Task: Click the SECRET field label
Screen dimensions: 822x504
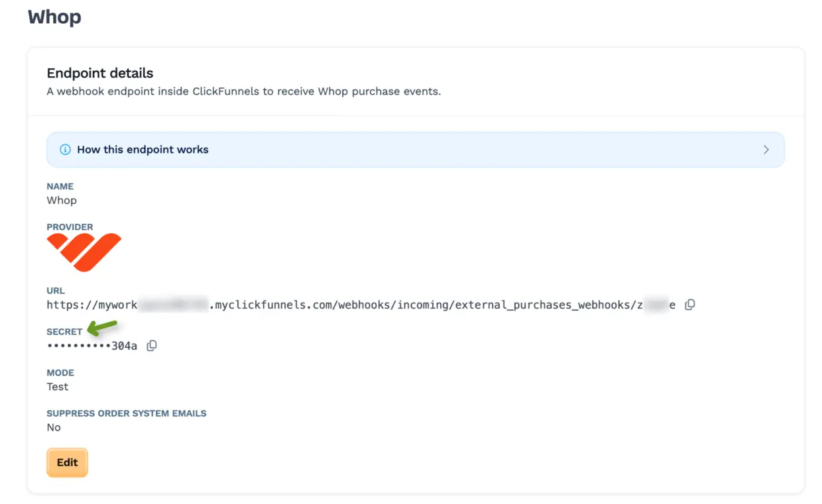Action: tap(64, 332)
